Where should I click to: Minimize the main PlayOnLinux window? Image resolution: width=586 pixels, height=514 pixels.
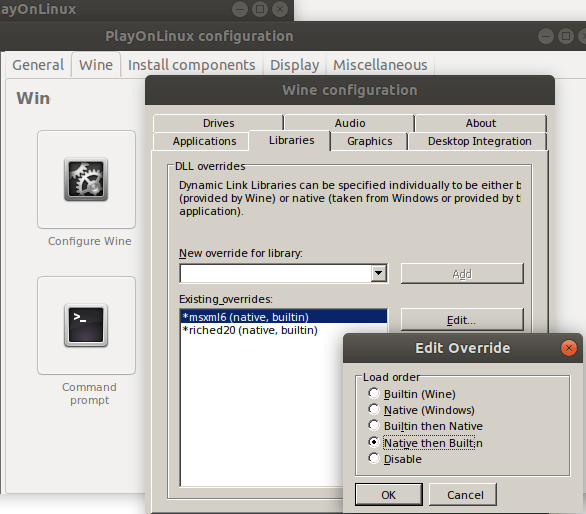coord(240,9)
